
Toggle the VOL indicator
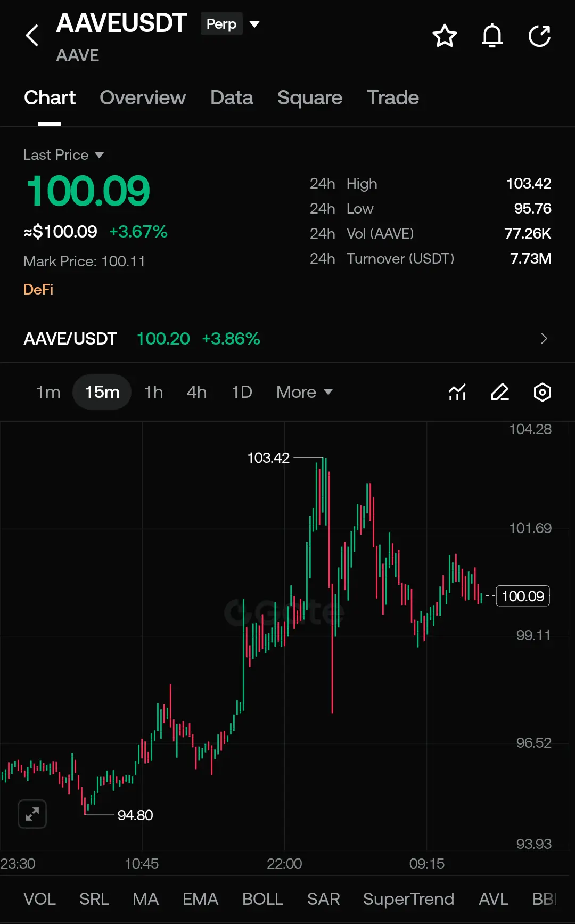point(39,899)
